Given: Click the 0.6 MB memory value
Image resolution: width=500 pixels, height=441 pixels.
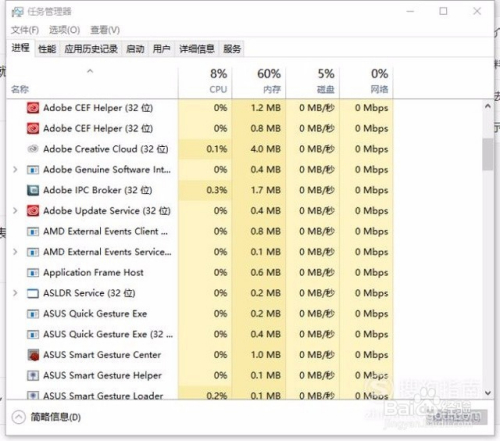Looking at the screenshot, I should click(x=266, y=273).
